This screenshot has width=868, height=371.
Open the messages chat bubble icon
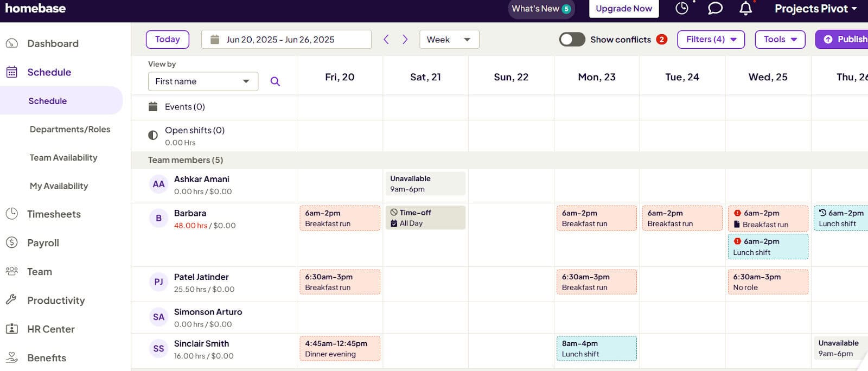[x=715, y=8]
